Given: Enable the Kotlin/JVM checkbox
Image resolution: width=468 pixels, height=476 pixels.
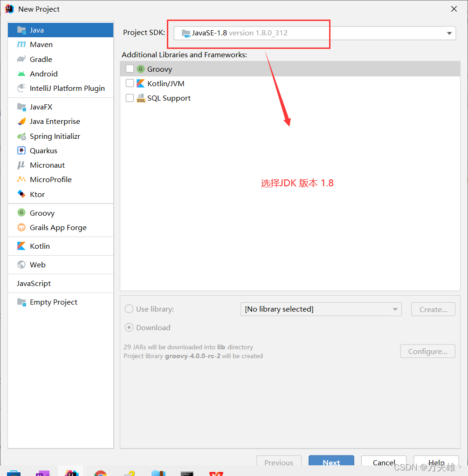Looking at the screenshot, I should (130, 83).
